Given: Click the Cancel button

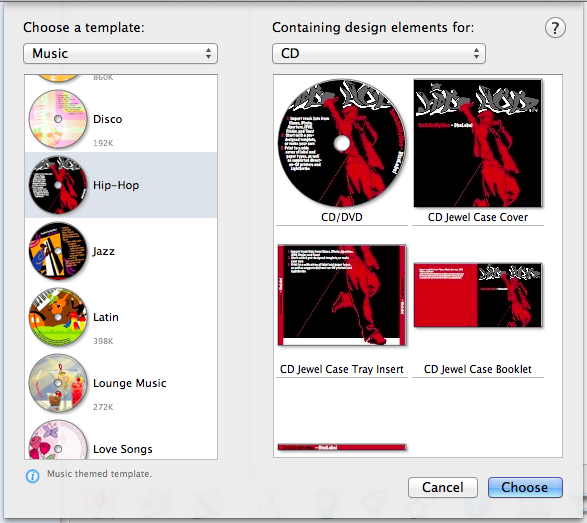Looking at the screenshot, I should point(443,487).
